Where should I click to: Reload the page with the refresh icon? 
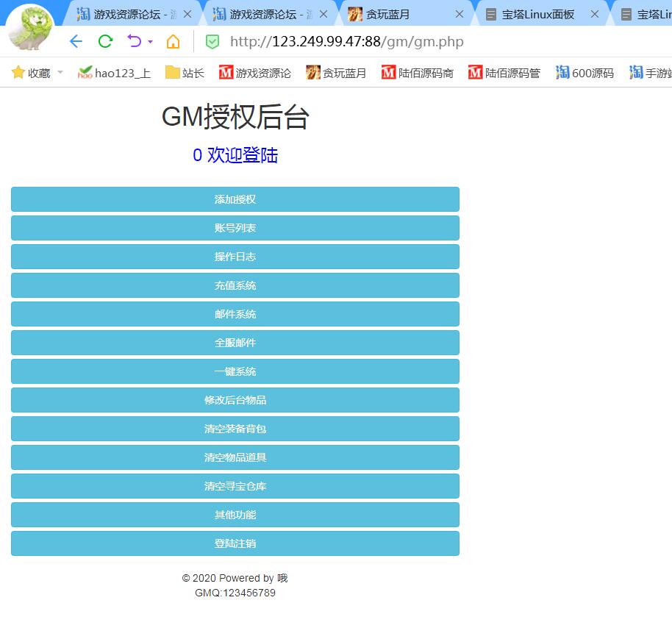(x=105, y=41)
